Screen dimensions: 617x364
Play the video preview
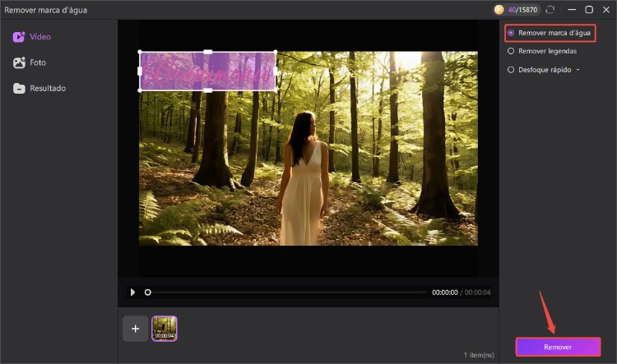click(x=133, y=292)
